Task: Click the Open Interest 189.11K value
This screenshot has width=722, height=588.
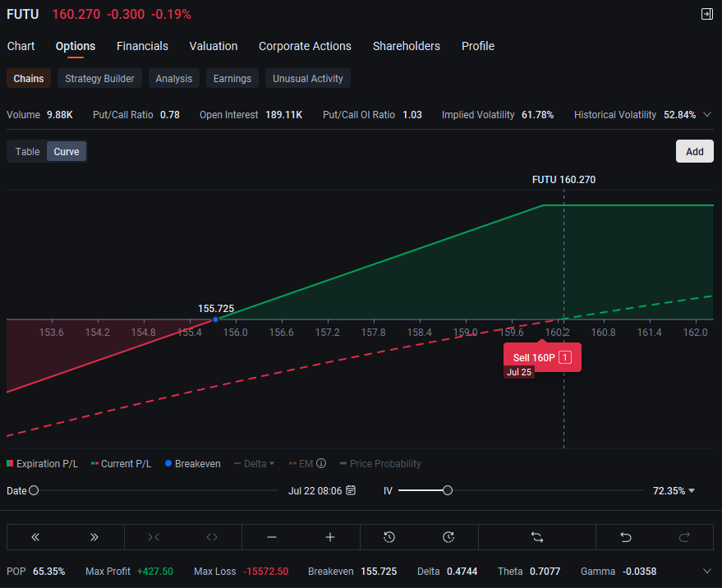Action: point(283,115)
